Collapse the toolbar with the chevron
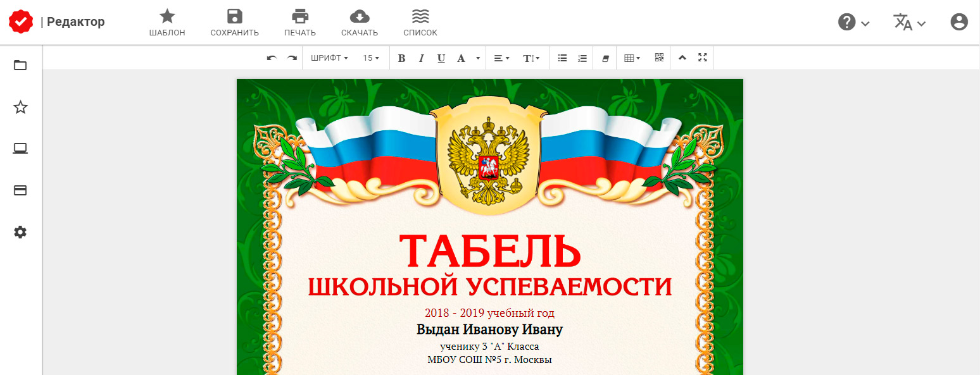Image resolution: width=980 pixels, height=375 pixels. click(x=682, y=58)
